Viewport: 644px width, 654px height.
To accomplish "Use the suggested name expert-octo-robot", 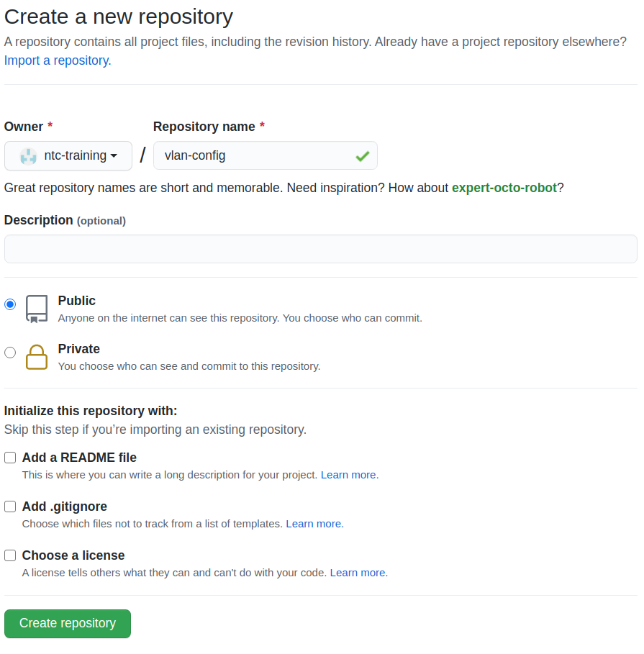I will [504, 188].
